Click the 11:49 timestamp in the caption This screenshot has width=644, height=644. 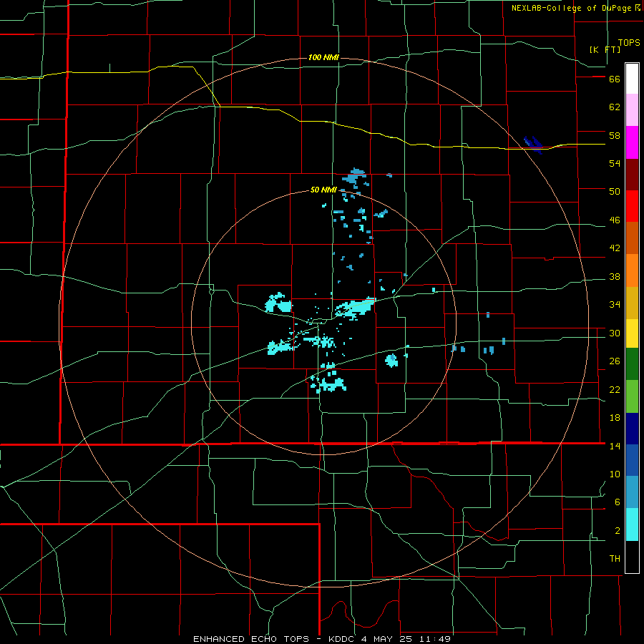(435, 639)
